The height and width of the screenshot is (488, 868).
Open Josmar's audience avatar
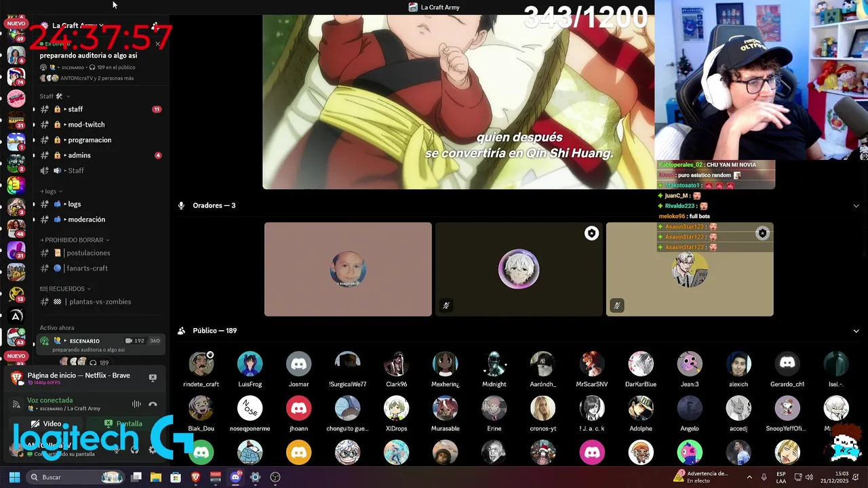pyautogui.click(x=299, y=364)
